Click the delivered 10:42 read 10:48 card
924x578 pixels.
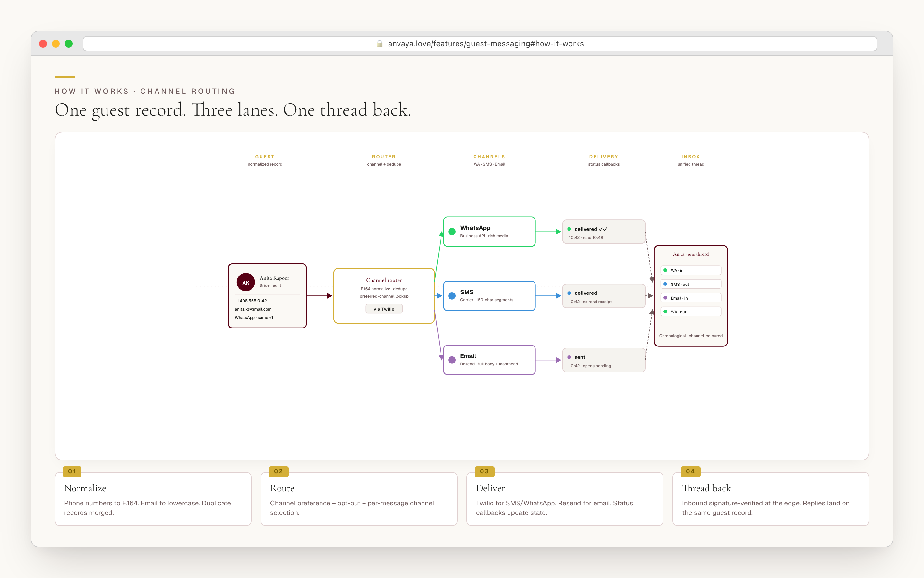tap(604, 232)
